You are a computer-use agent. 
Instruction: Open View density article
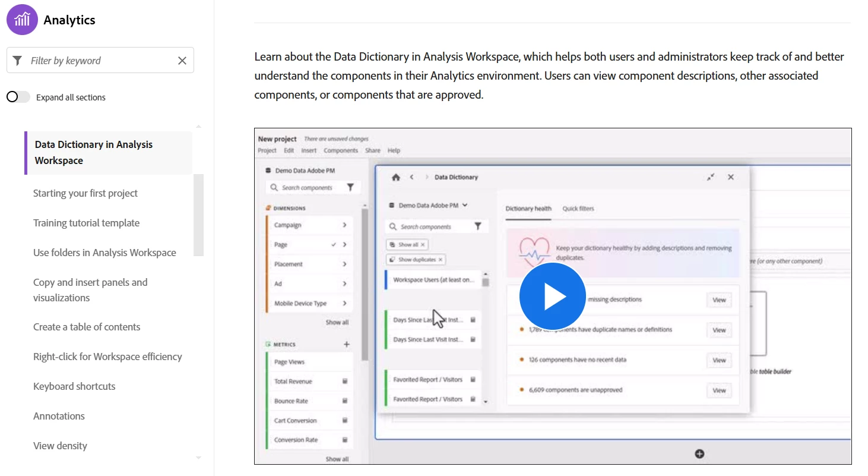[60, 446]
